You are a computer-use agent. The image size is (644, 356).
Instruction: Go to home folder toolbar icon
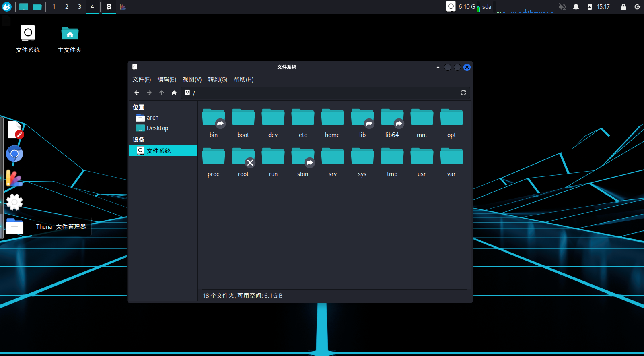pos(174,93)
